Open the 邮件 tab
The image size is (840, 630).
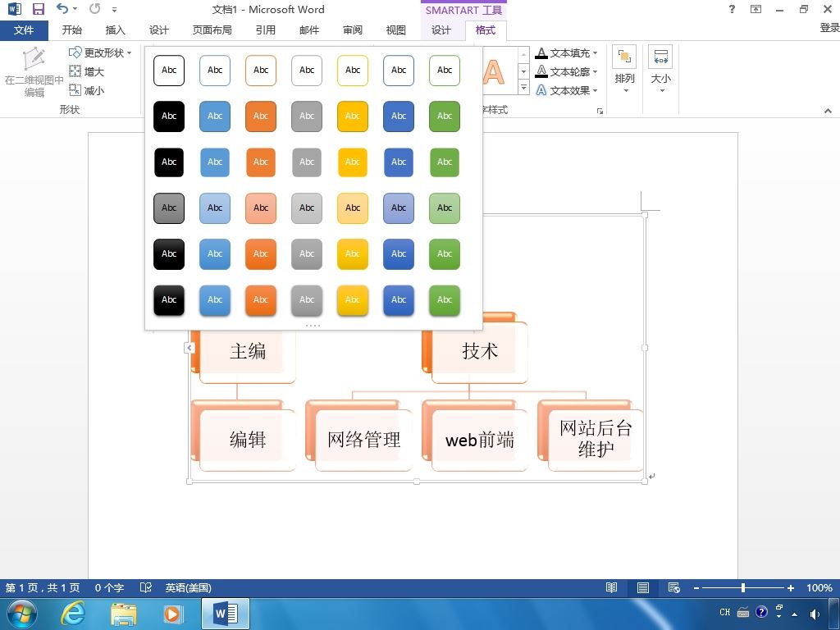[x=309, y=30]
